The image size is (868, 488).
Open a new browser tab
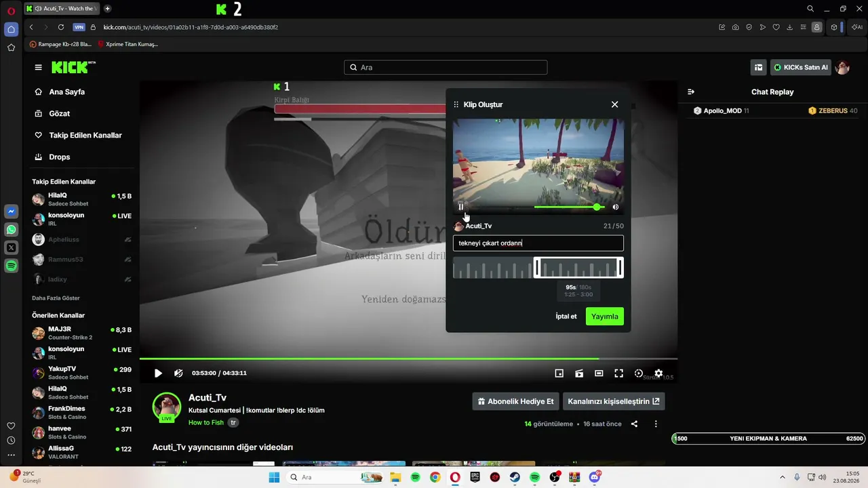coord(108,9)
